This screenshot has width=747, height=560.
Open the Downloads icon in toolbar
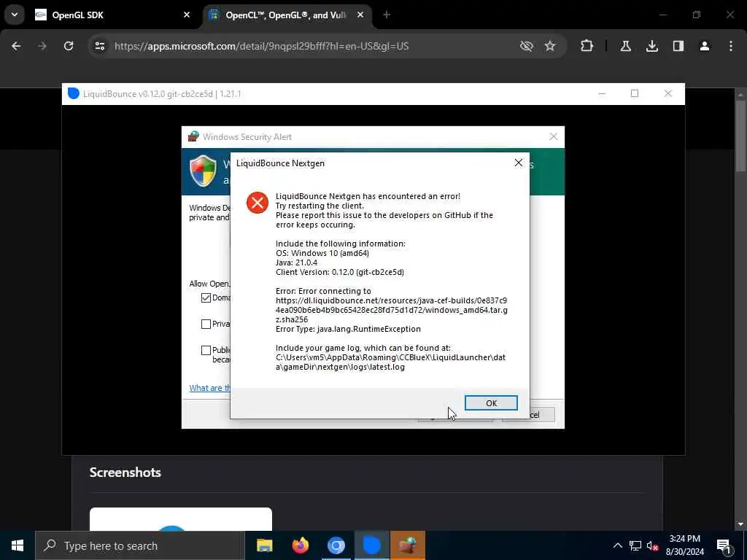(x=651, y=46)
